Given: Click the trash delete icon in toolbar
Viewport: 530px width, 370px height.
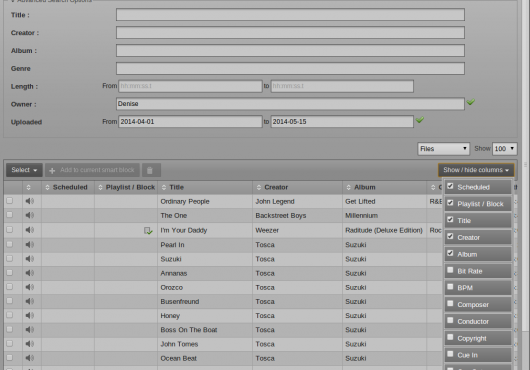Looking at the screenshot, I should (151, 170).
